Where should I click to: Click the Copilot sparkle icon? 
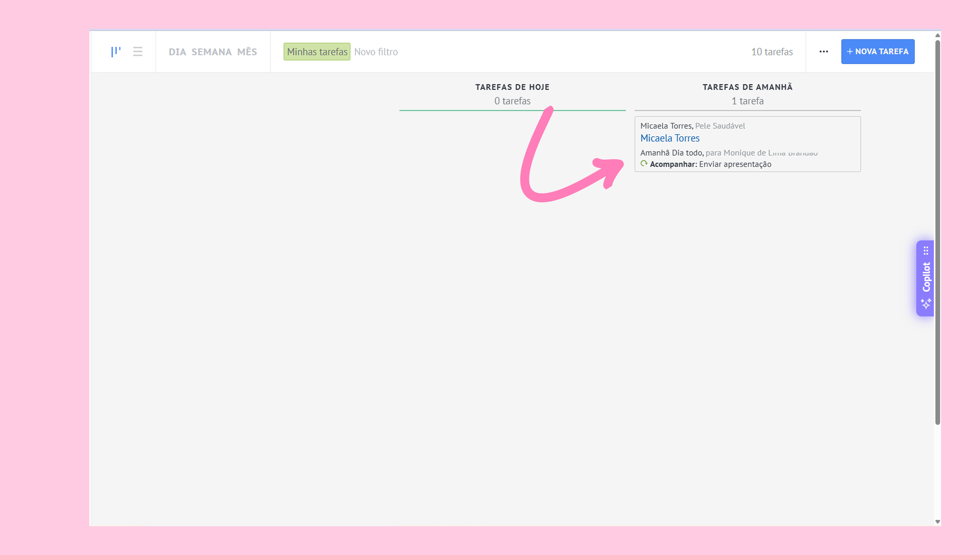click(926, 304)
